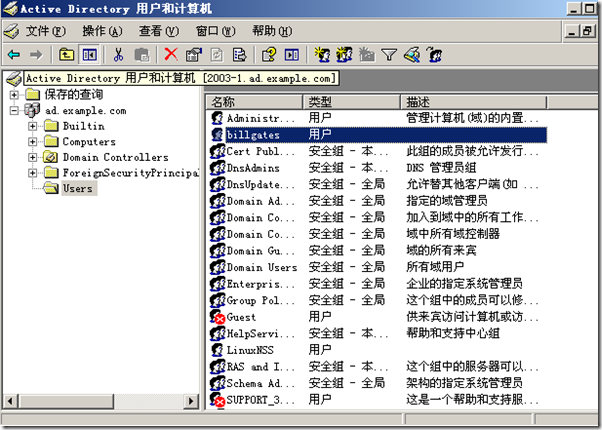Click the Cut scissors icon
The height and width of the screenshot is (430, 602).
(x=118, y=55)
